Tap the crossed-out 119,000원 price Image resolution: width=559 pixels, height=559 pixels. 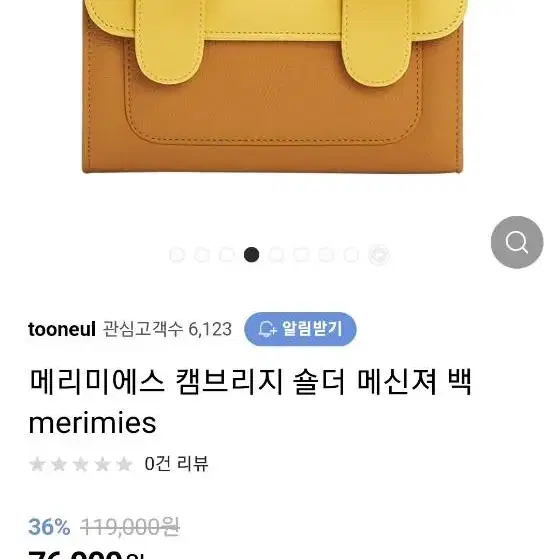pos(130,527)
